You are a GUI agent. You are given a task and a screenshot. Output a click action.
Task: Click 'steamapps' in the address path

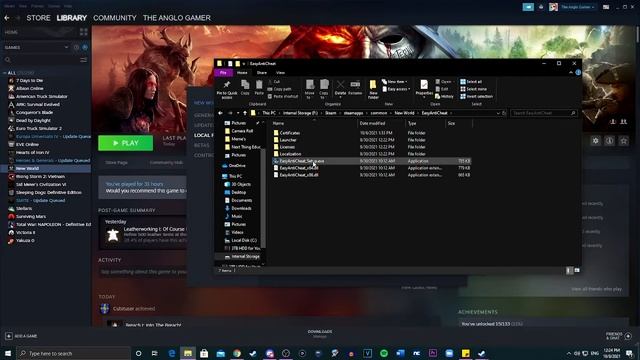coord(353,113)
